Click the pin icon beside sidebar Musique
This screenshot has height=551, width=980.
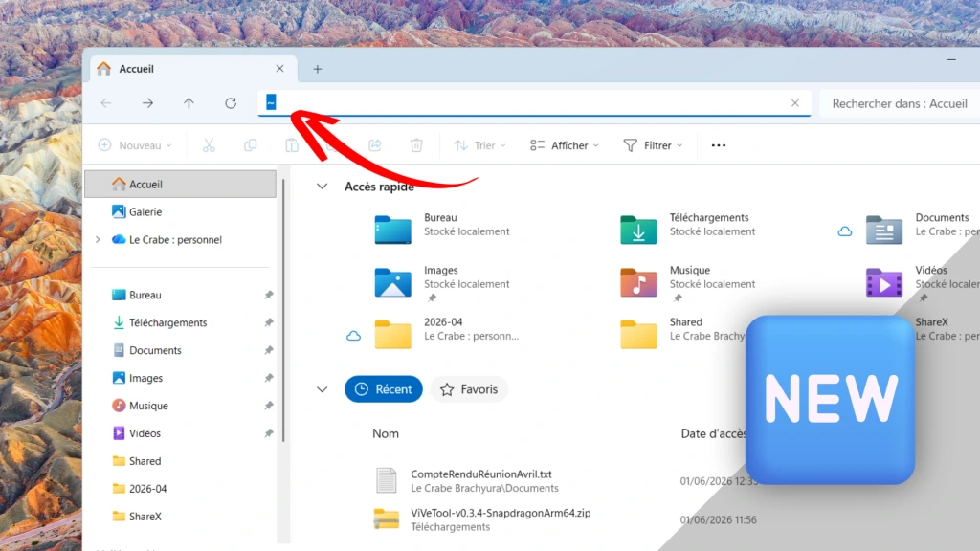269,406
